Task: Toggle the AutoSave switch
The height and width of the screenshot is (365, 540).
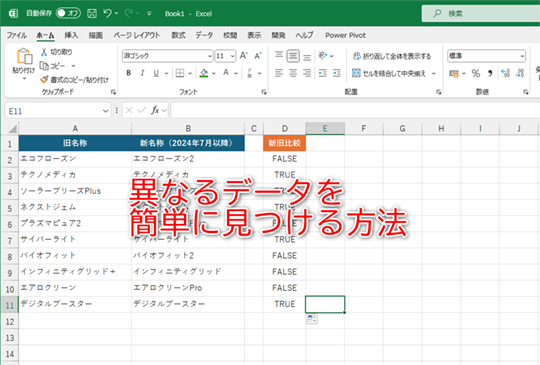Action: click(68, 13)
